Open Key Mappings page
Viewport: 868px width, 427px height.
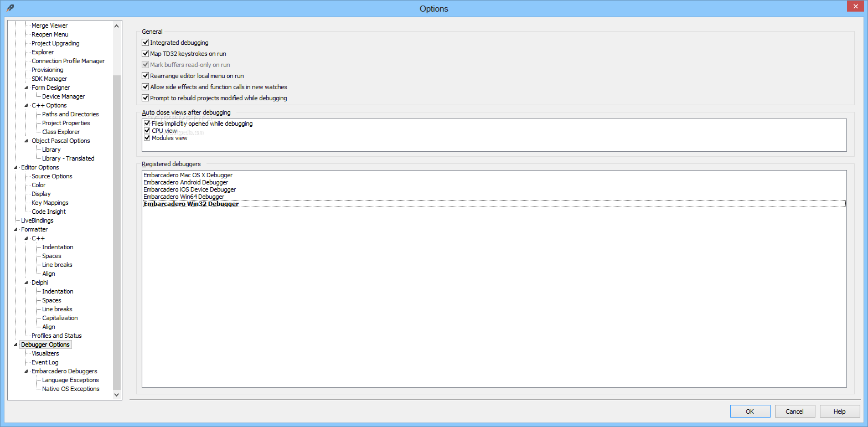[x=50, y=203]
